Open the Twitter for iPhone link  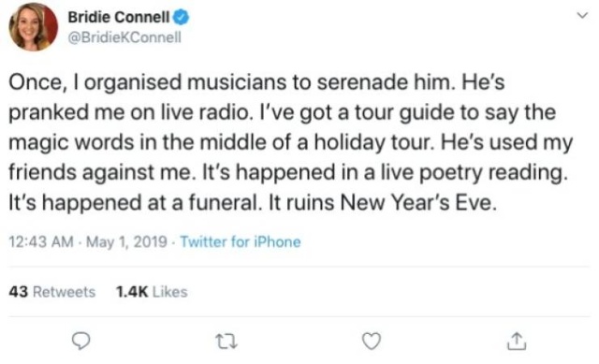click(241, 241)
